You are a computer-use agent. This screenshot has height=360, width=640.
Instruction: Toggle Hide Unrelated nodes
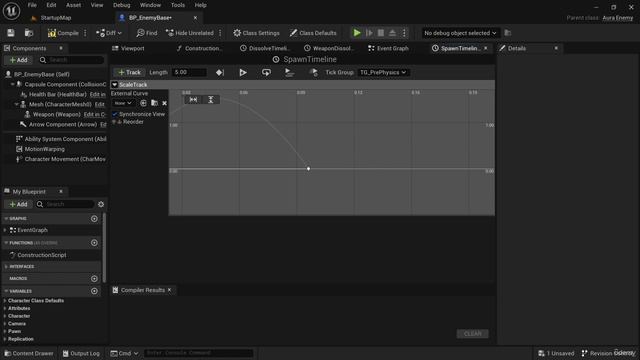pyautogui.click(x=190, y=33)
